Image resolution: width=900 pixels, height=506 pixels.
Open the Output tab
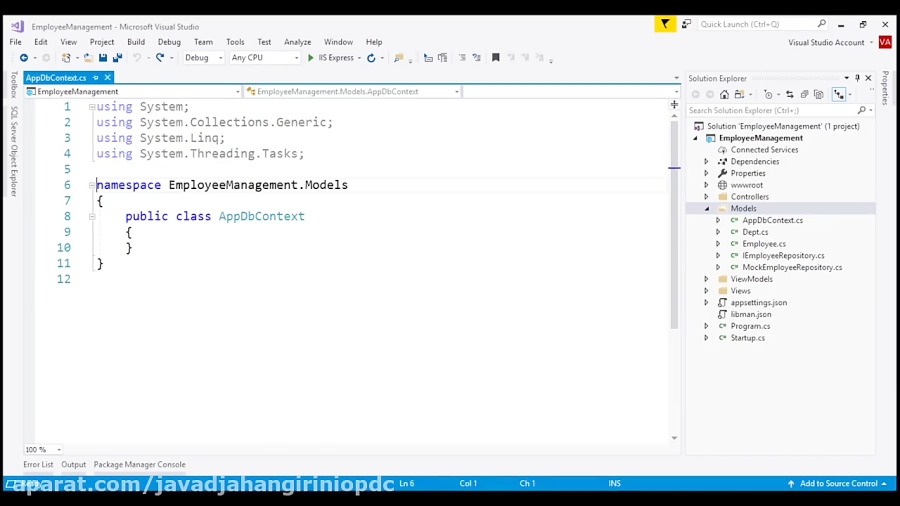pyautogui.click(x=73, y=465)
